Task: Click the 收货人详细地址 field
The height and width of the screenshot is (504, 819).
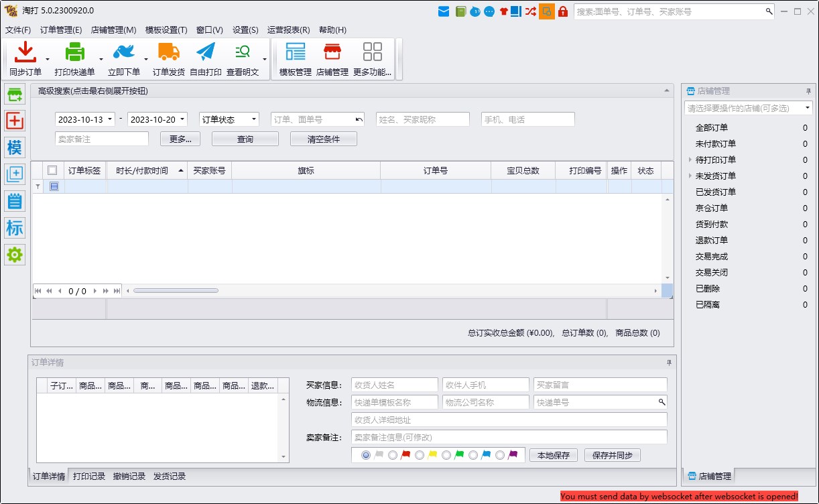Action: coord(509,420)
